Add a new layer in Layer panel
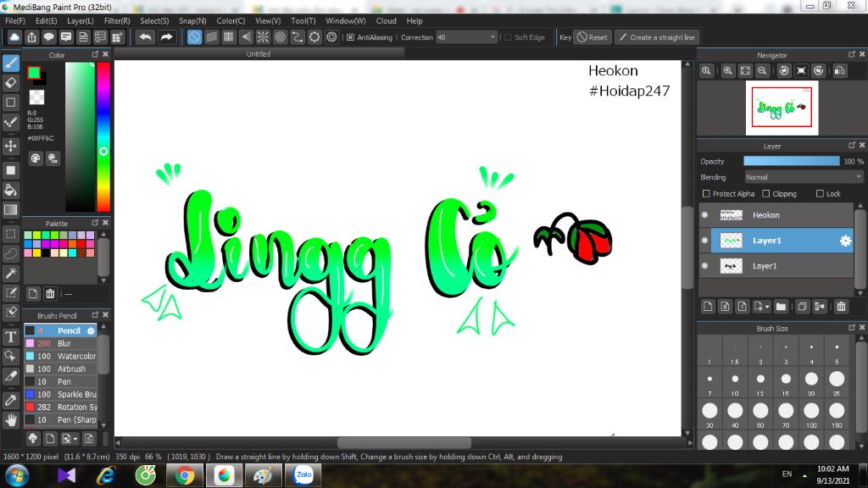This screenshot has width=868, height=488. pos(708,307)
